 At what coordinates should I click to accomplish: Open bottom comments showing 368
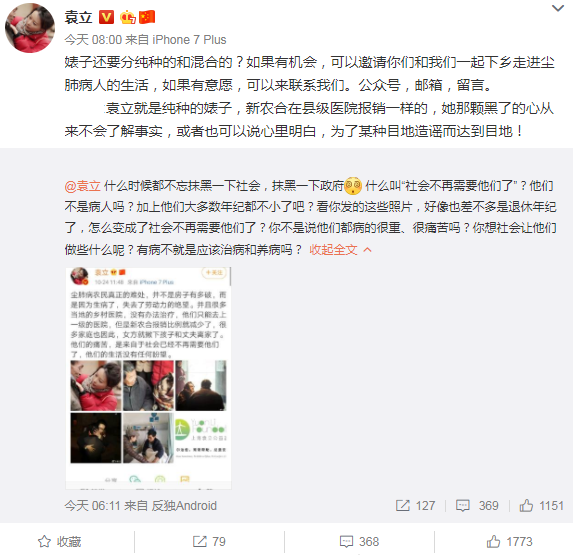359,541
